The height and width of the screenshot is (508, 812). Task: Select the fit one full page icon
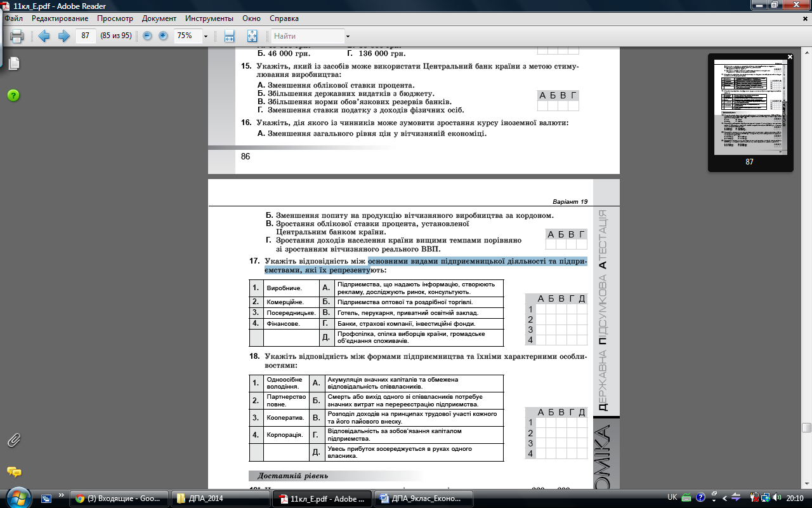252,36
